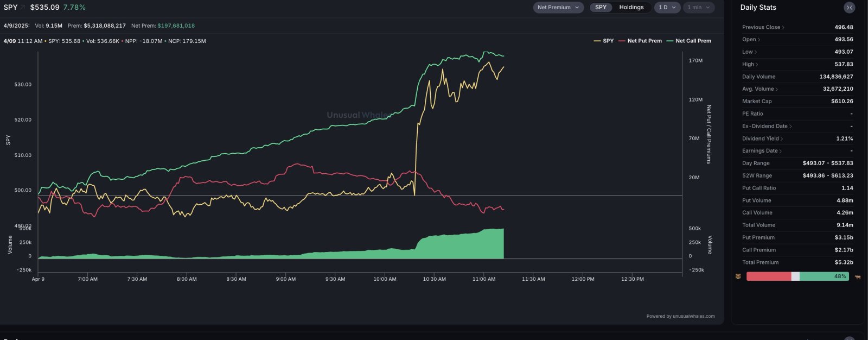Viewport: 868px width, 340px height.
Task: Select the SPY tab
Action: click(x=601, y=8)
